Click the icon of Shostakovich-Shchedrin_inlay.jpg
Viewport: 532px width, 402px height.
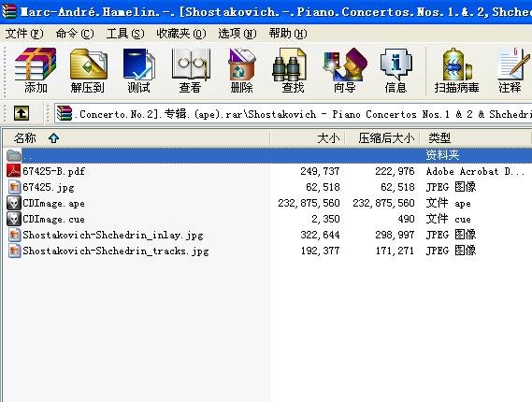click(x=14, y=235)
